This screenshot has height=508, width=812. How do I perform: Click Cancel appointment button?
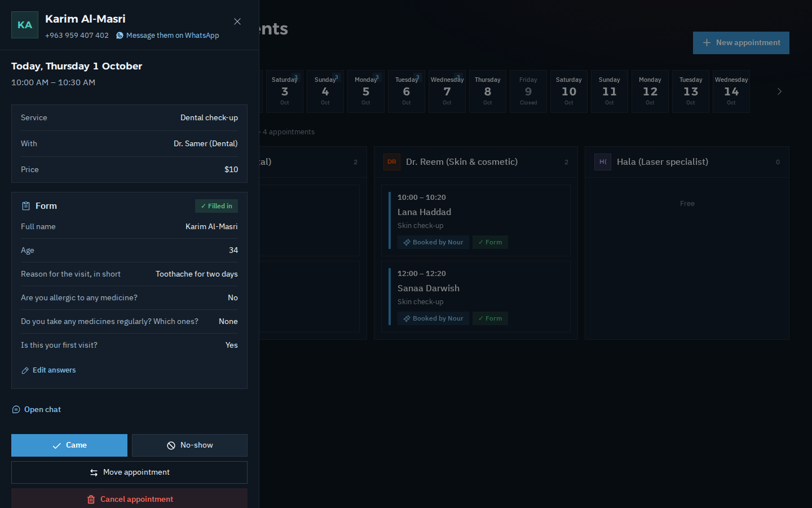point(129,499)
